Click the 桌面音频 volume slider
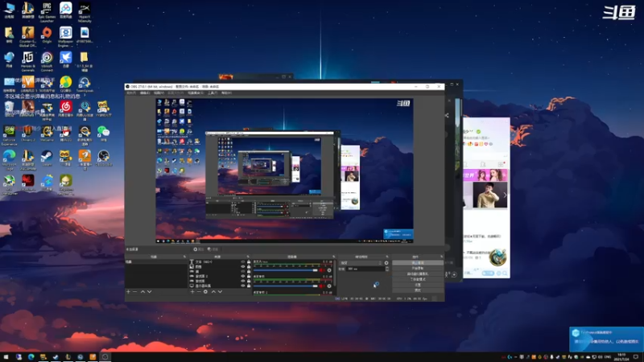644x362 pixels. 286,286
